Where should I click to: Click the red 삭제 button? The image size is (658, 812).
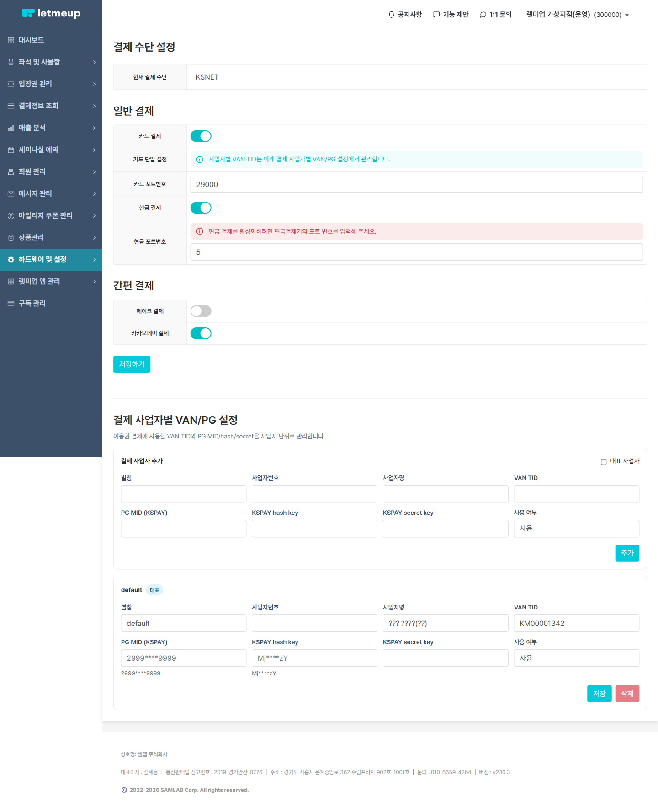[627, 694]
